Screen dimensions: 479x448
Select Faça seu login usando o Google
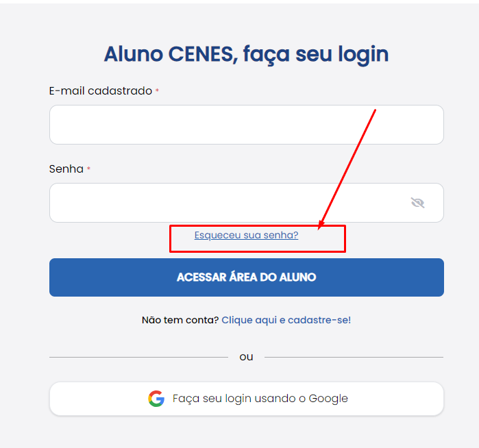[x=247, y=399]
